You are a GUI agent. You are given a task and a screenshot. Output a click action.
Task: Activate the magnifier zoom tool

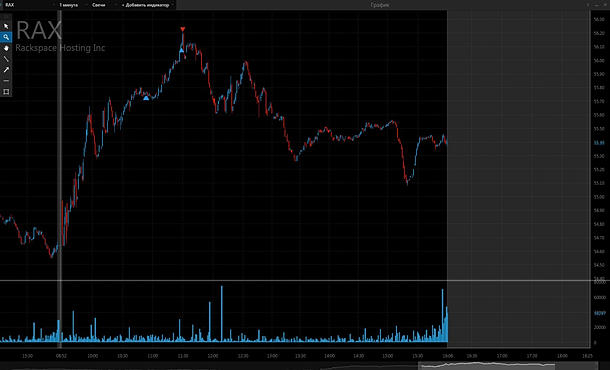tap(6, 37)
